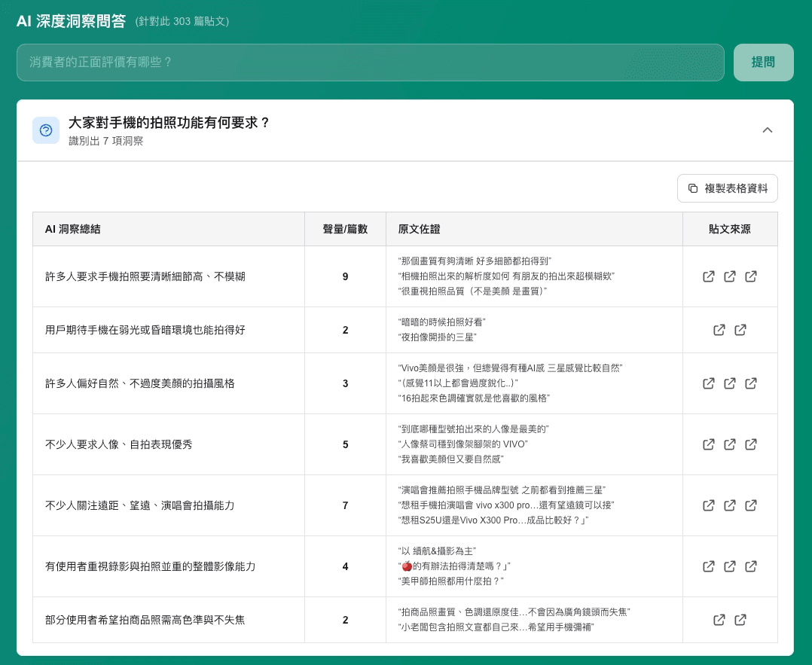Open second source link for the 錄影與拍照並重 row
Screen dimensions: 812x665
point(730,566)
